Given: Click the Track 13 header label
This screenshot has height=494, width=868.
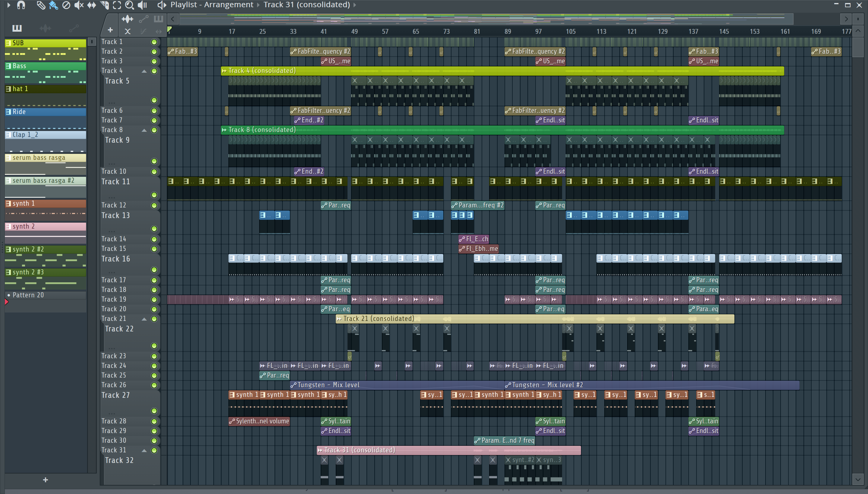Looking at the screenshot, I should tap(116, 215).
